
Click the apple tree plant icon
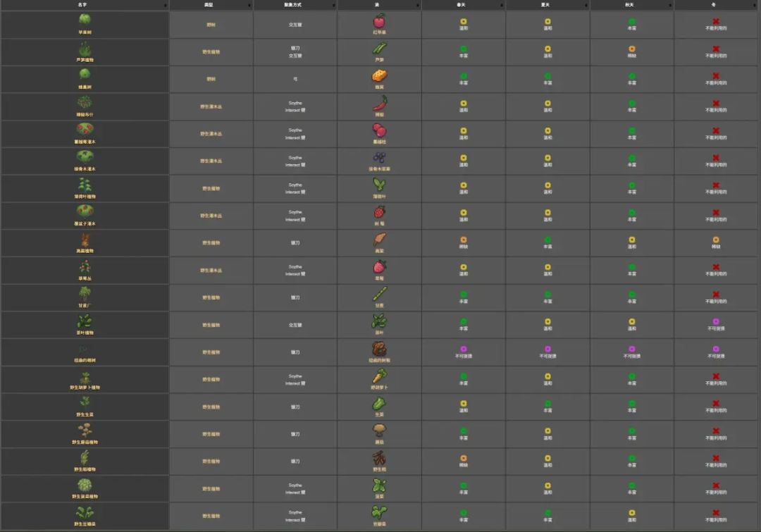pyautogui.click(x=85, y=20)
